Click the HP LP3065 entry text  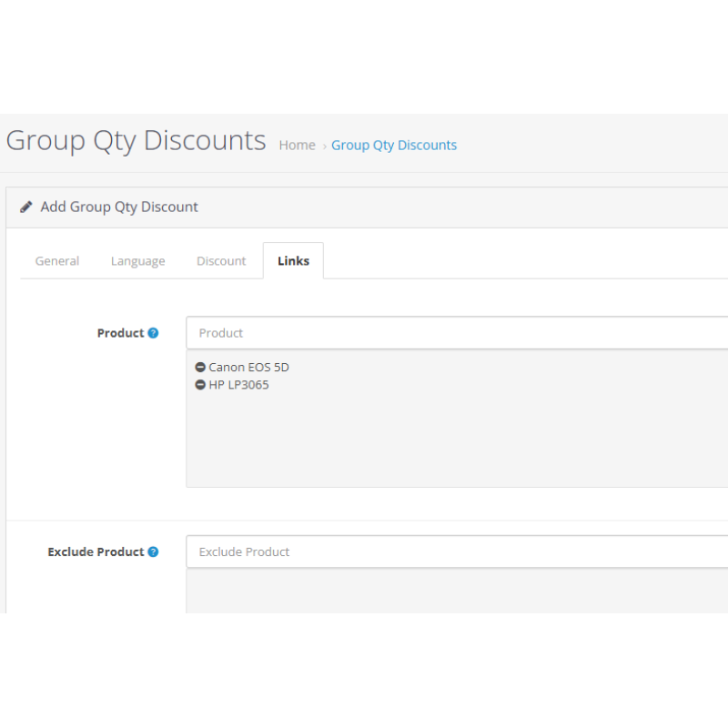point(238,385)
